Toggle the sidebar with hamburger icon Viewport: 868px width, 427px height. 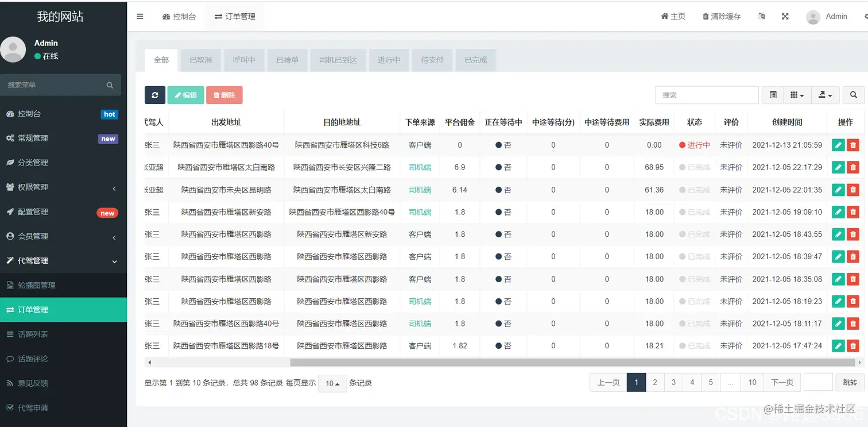point(139,17)
